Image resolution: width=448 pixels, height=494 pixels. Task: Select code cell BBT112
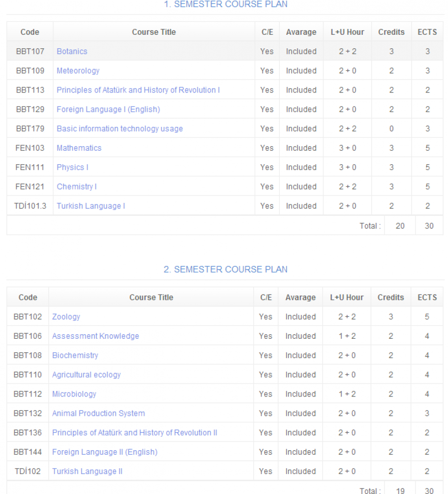[28, 394]
